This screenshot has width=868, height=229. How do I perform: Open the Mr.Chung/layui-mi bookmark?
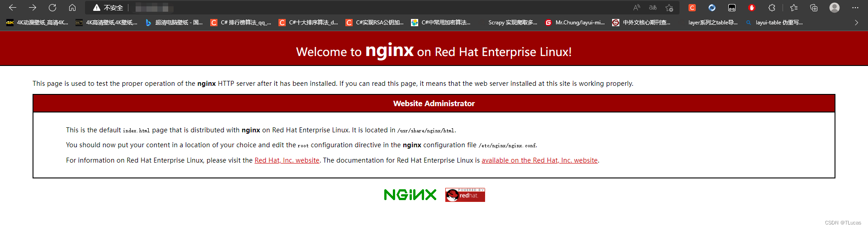pos(575,23)
